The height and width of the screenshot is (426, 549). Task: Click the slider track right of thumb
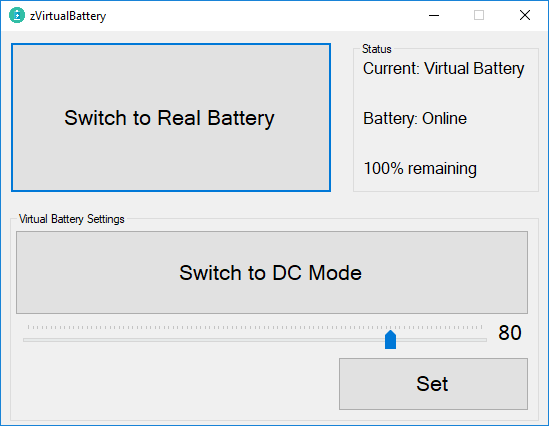(x=442, y=340)
